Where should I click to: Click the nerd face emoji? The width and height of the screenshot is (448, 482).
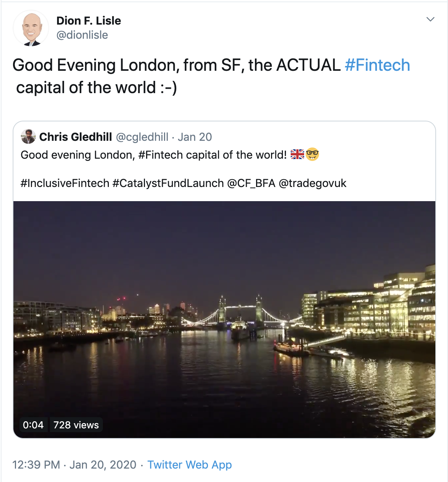click(312, 154)
